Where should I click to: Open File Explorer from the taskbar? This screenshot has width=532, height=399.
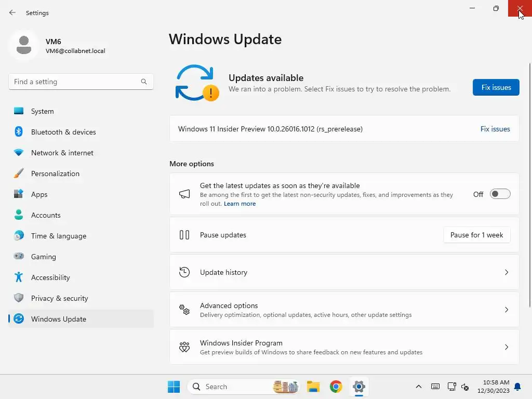pos(313,387)
